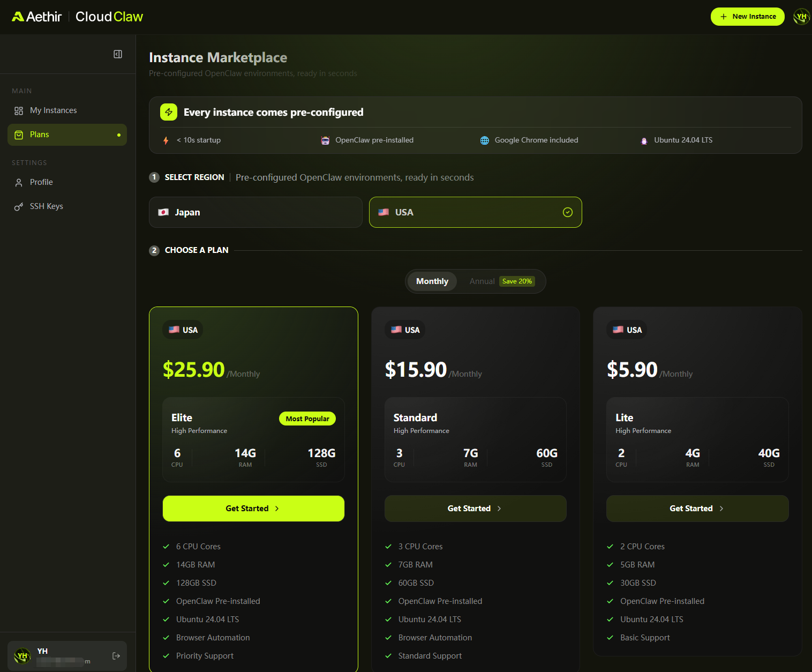Click the lightning bolt pre-configured icon
The height and width of the screenshot is (672, 812).
[x=169, y=112]
